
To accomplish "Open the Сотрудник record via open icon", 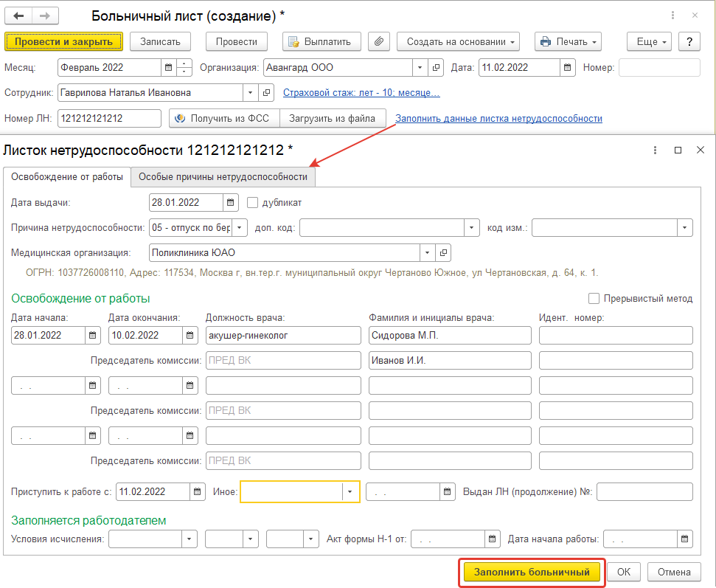I will tap(267, 93).
